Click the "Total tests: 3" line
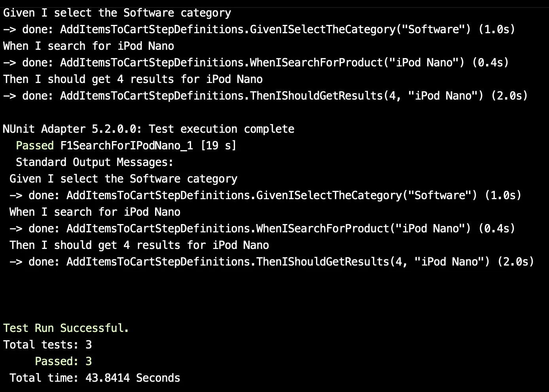Screen dimensions: 549x392 pos(47,345)
